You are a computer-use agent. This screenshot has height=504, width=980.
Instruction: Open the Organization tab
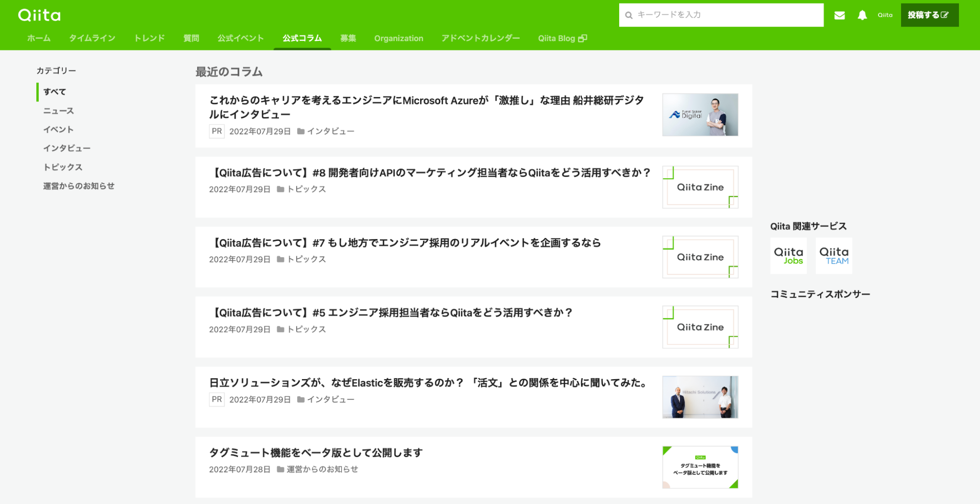[x=399, y=38]
